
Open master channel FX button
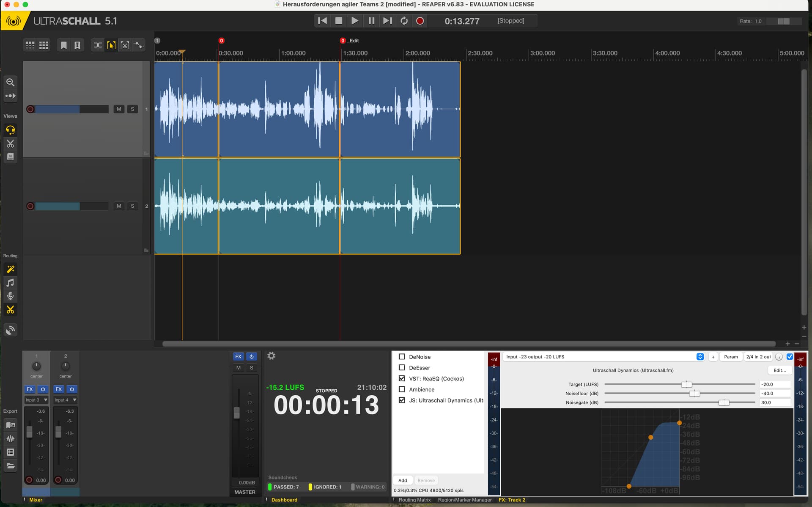239,356
